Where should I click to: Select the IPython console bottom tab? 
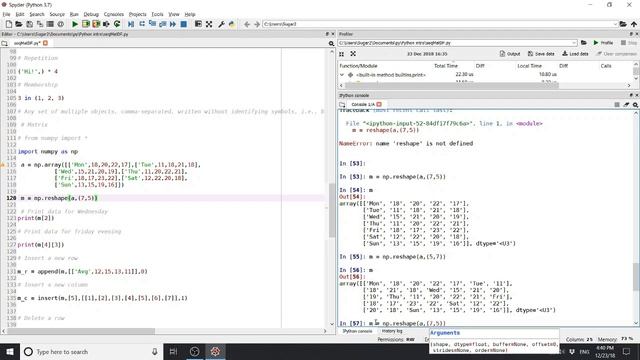pyautogui.click(x=357, y=331)
